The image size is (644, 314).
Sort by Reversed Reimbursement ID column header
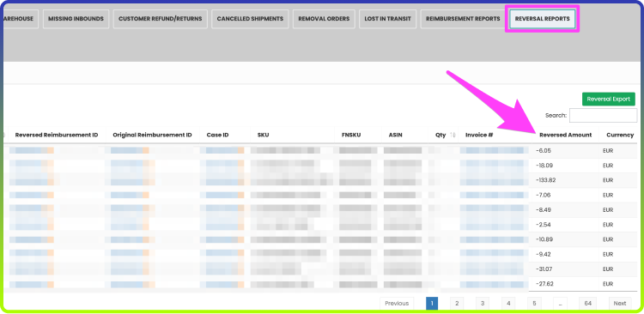click(57, 135)
